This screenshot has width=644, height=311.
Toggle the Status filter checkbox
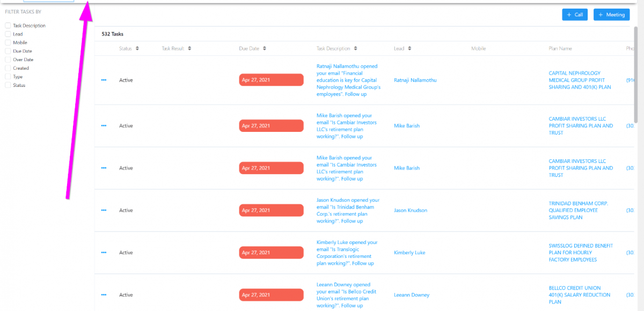8,85
